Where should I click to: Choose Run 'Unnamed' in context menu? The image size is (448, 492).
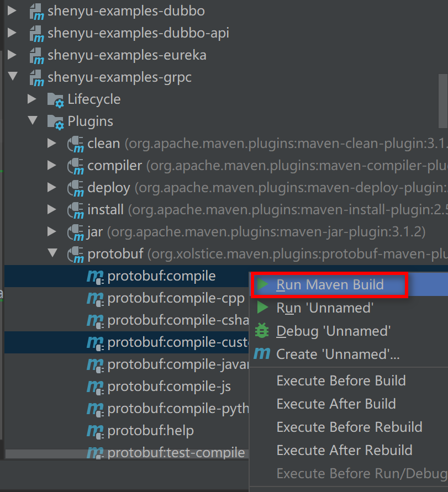(325, 308)
